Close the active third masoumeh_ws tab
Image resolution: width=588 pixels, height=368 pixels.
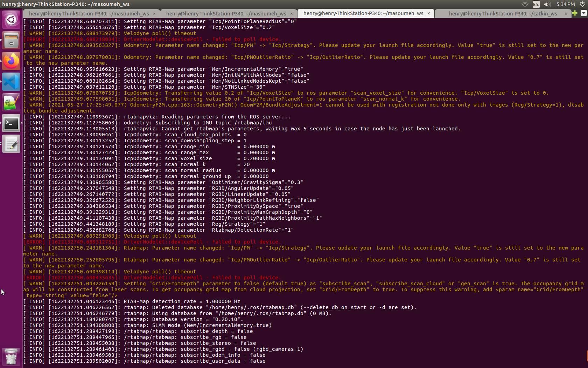point(428,14)
